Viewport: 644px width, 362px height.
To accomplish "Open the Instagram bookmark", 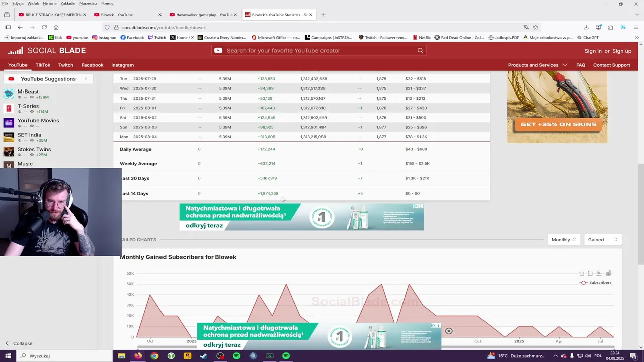I will click(x=104, y=38).
